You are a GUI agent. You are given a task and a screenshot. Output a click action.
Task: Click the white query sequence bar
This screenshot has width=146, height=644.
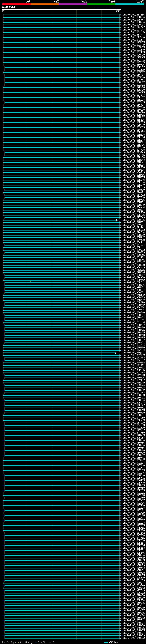pos(62,9)
